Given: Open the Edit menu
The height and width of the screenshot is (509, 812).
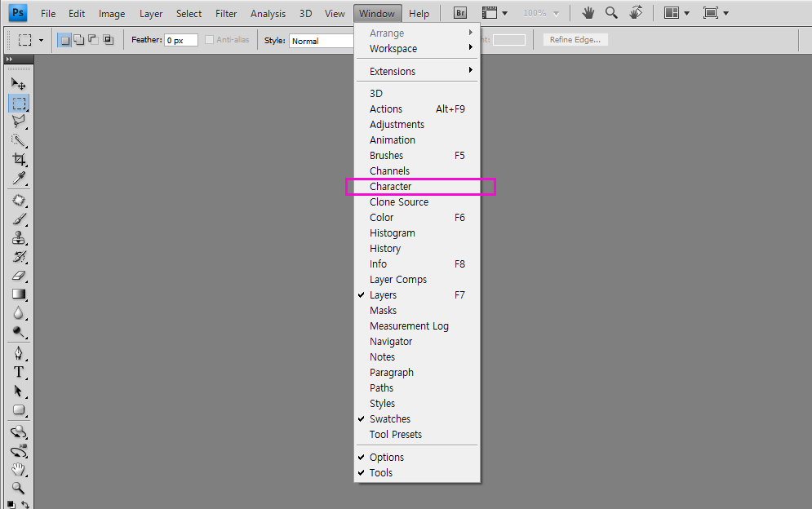Looking at the screenshot, I should click(x=77, y=14).
